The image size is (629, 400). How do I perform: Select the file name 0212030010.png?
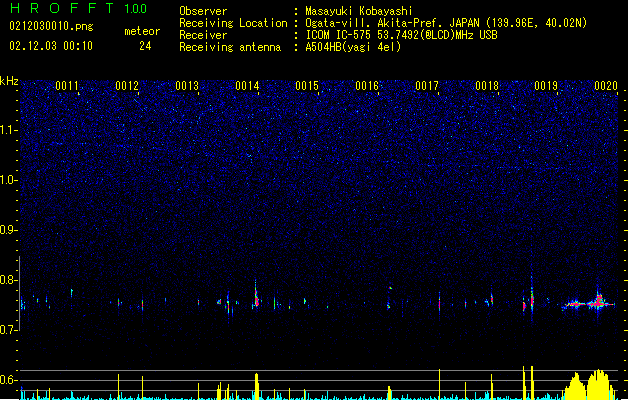(x=51, y=26)
